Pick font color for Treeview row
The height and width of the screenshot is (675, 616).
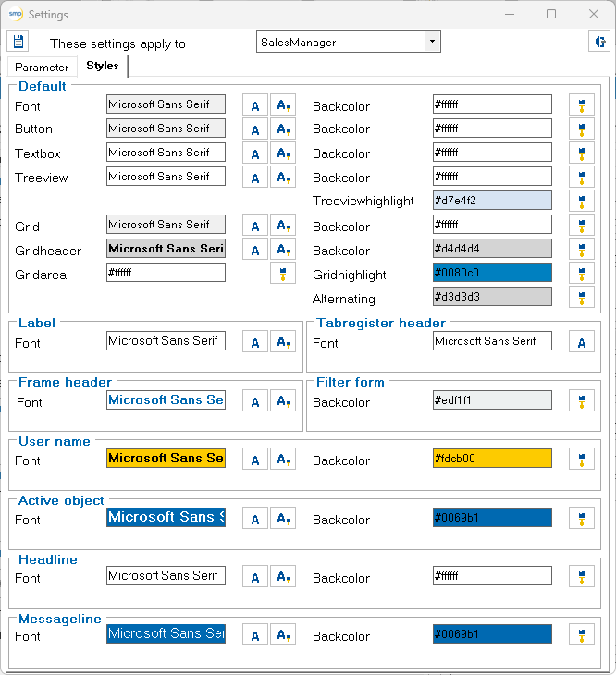click(283, 178)
